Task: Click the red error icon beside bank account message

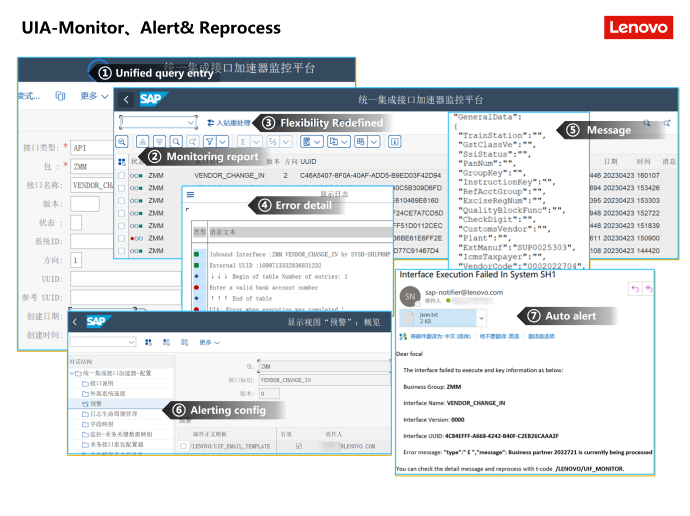Action: tap(196, 287)
